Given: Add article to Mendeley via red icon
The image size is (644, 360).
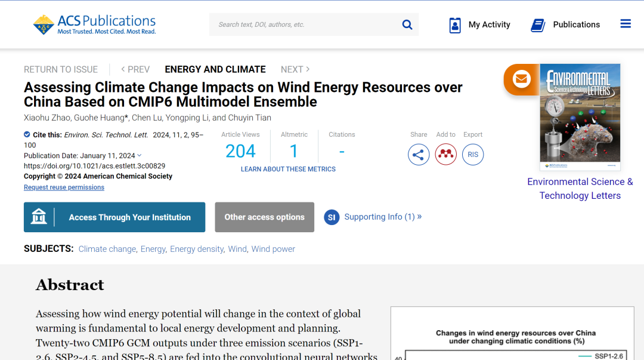Looking at the screenshot, I should coord(445,155).
